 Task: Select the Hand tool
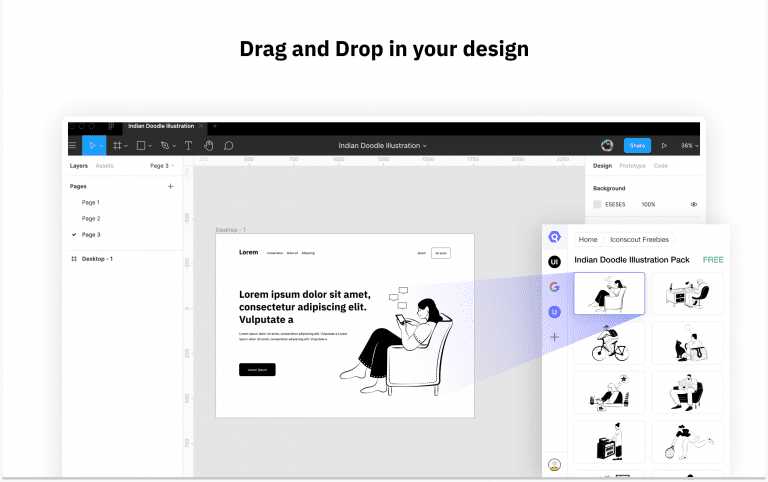[209, 145]
